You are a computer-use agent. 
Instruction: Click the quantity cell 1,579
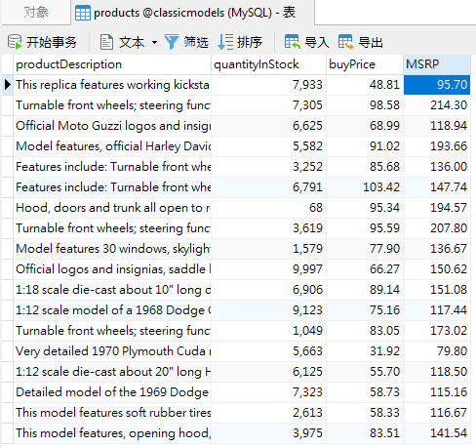tap(269, 249)
